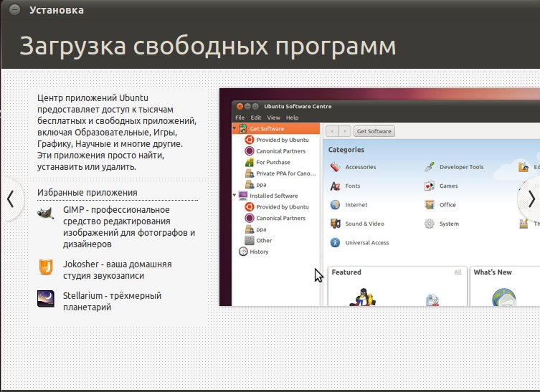Select Installed Software in the sidebar
This screenshot has height=392, width=540.
pyautogui.click(x=268, y=196)
